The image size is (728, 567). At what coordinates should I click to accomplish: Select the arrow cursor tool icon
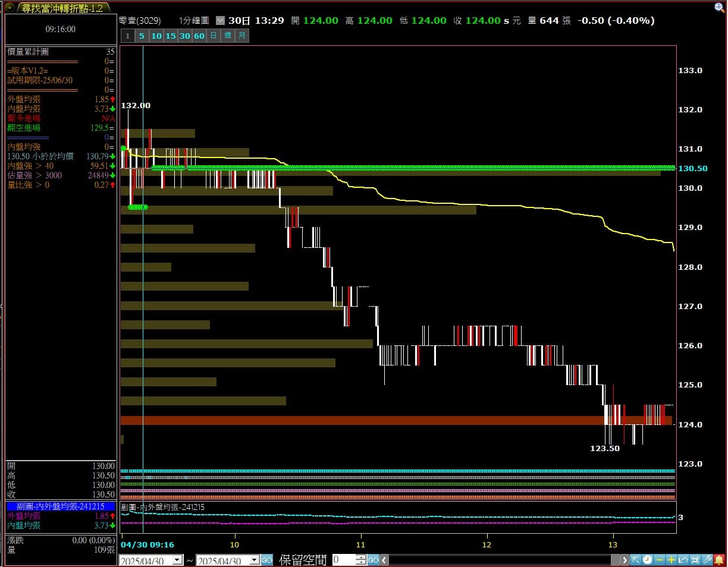[636, 560]
